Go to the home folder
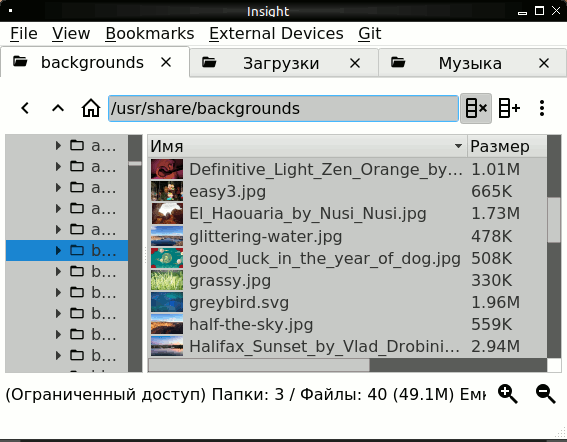Viewport: 567px width, 442px height. [90, 108]
